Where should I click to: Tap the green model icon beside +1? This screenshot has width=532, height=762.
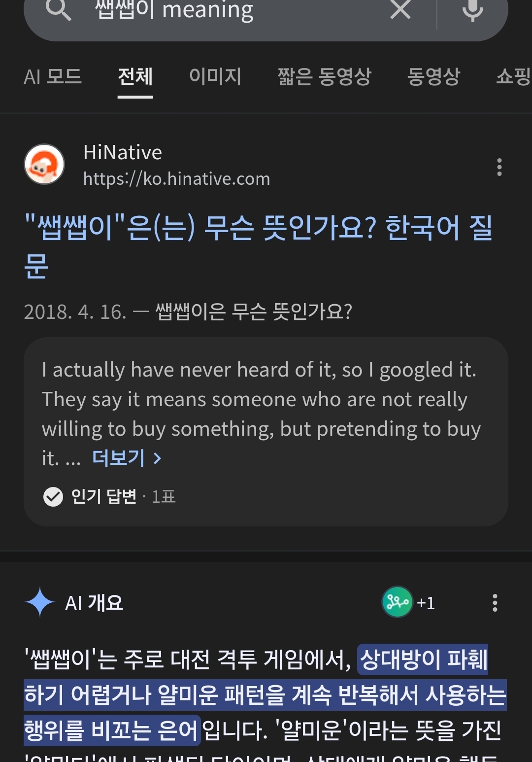(398, 601)
